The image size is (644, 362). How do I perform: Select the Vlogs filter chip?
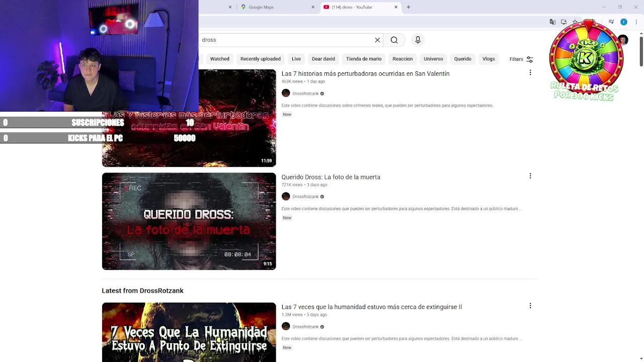[489, 59]
